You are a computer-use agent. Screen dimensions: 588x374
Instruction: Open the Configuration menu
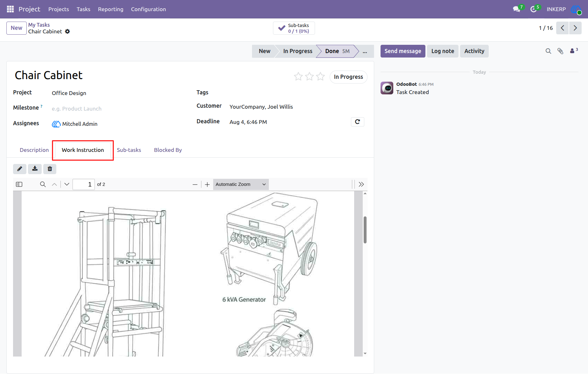click(x=149, y=9)
